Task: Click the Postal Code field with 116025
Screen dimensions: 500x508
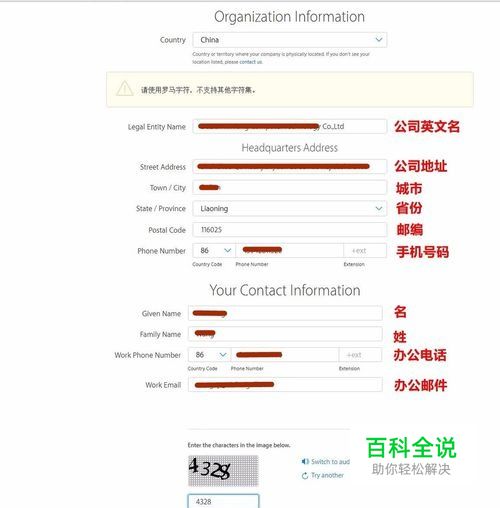Action: click(290, 230)
